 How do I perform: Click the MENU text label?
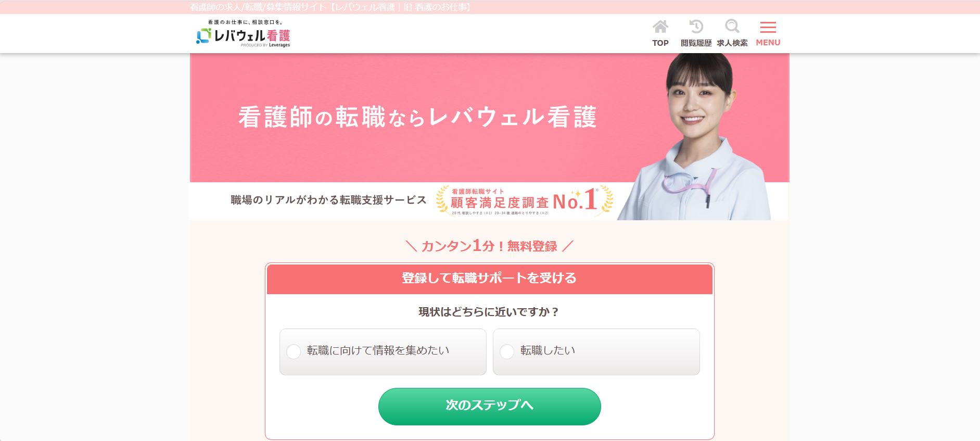[768, 43]
